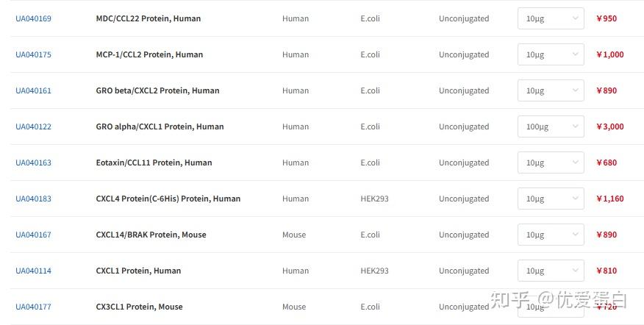Click product name GRO alpha/CXCL1 Protein, Human
Viewport: 644px width, 325px height.
coord(160,126)
